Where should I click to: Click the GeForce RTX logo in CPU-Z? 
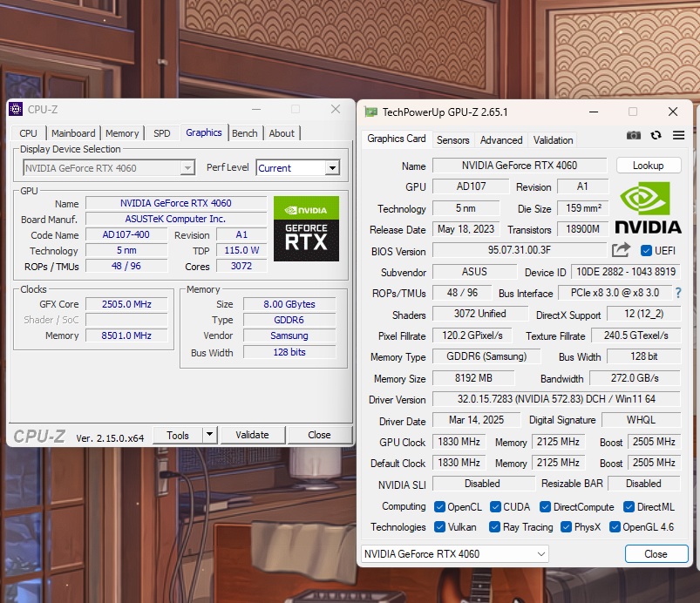pyautogui.click(x=306, y=228)
